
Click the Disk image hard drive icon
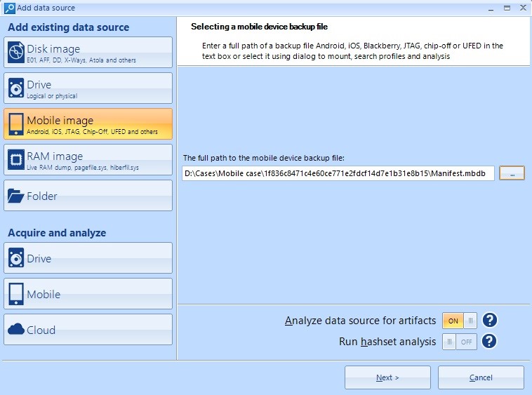pyautogui.click(x=16, y=53)
